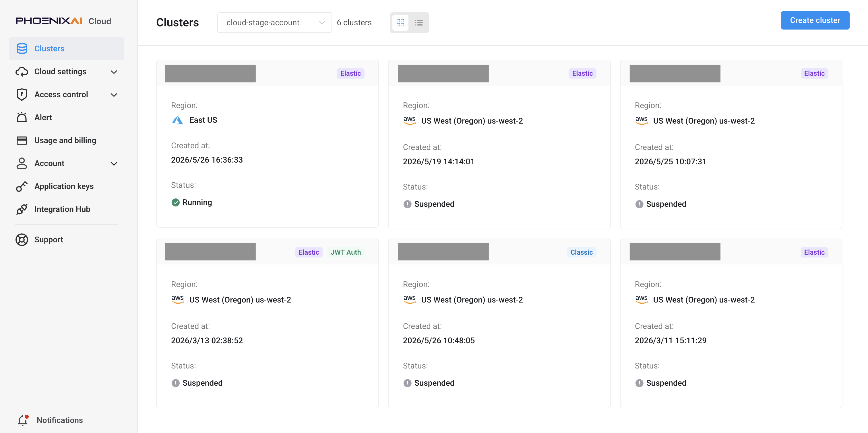This screenshot has height=433, width=868.
Task: Click the Support lifebuoy icon
Action: pyautogui.click(x=22, y=239)
